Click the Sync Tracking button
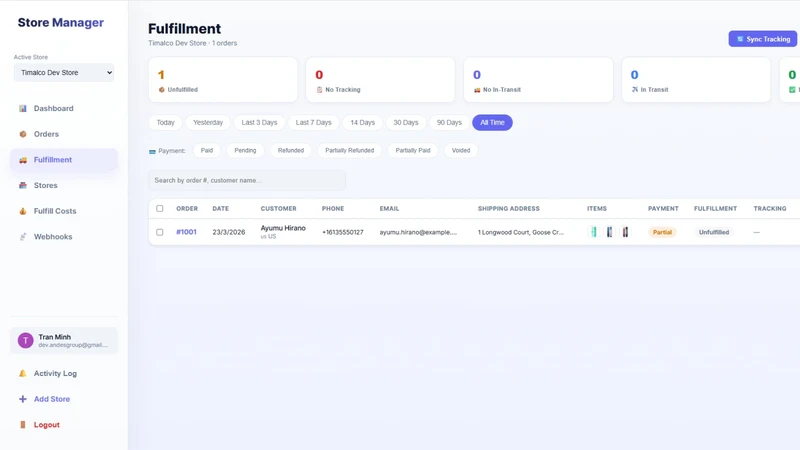Image resolution: width=800 pixels, height=450 pixels. 762,39
